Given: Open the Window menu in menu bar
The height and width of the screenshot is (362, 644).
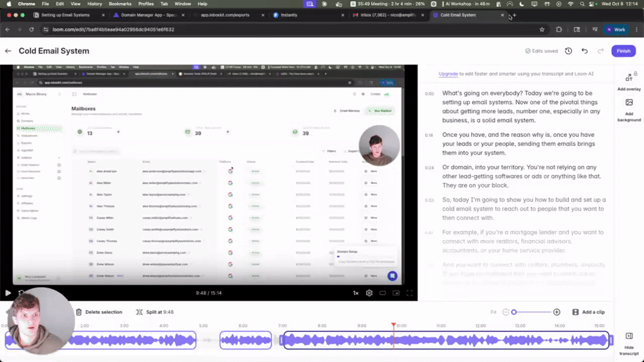Looking at the screenshot, I should click(183, 4).
